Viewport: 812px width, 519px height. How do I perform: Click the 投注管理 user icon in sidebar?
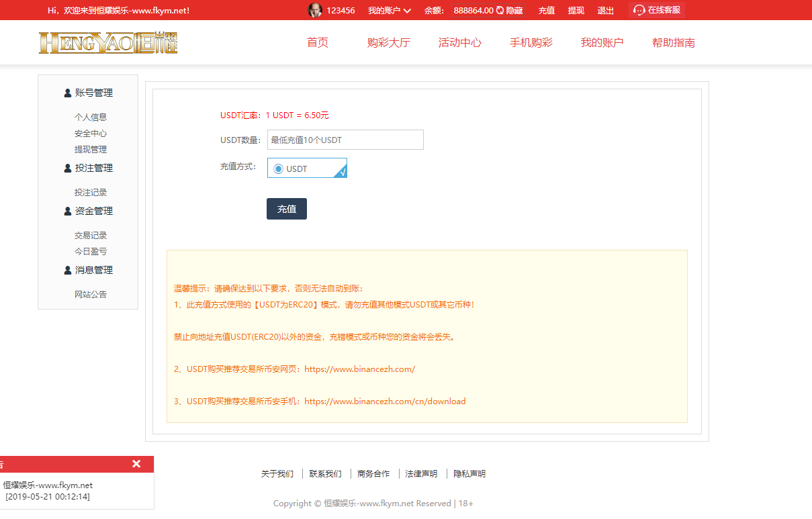[x=66, y=168]
